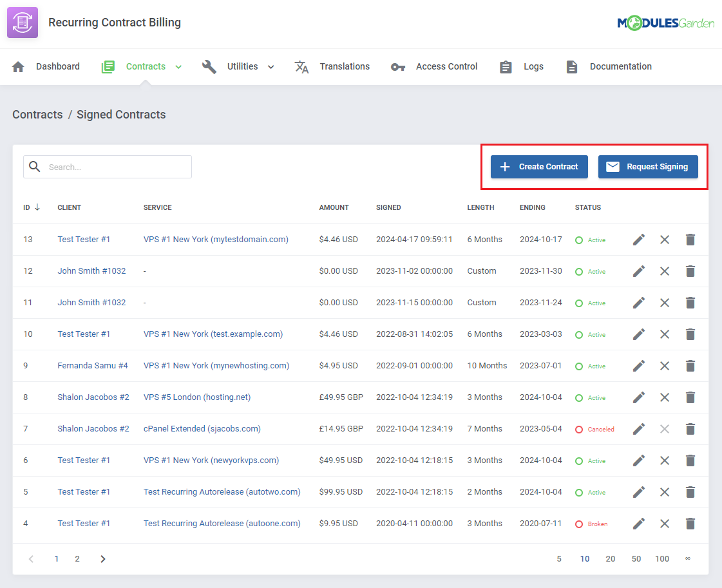
Task: Delete contract 5 trash icon
Action: (x=690, y=492)
